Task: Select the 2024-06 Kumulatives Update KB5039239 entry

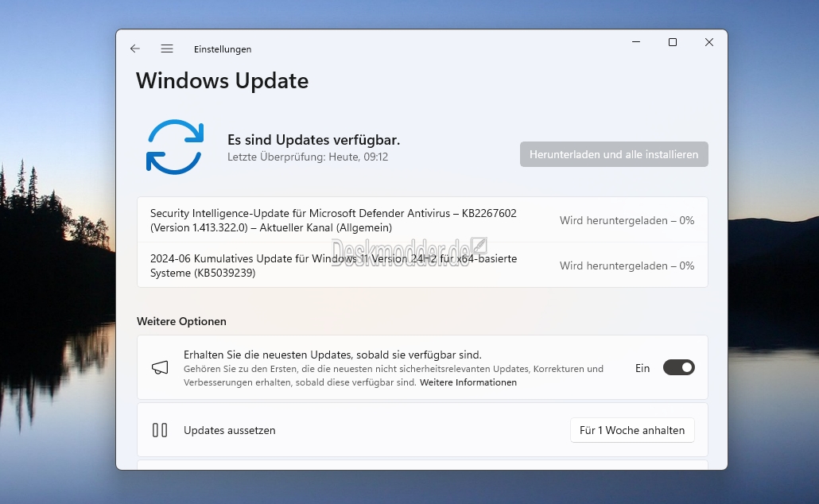Action: tap(422, 266)
